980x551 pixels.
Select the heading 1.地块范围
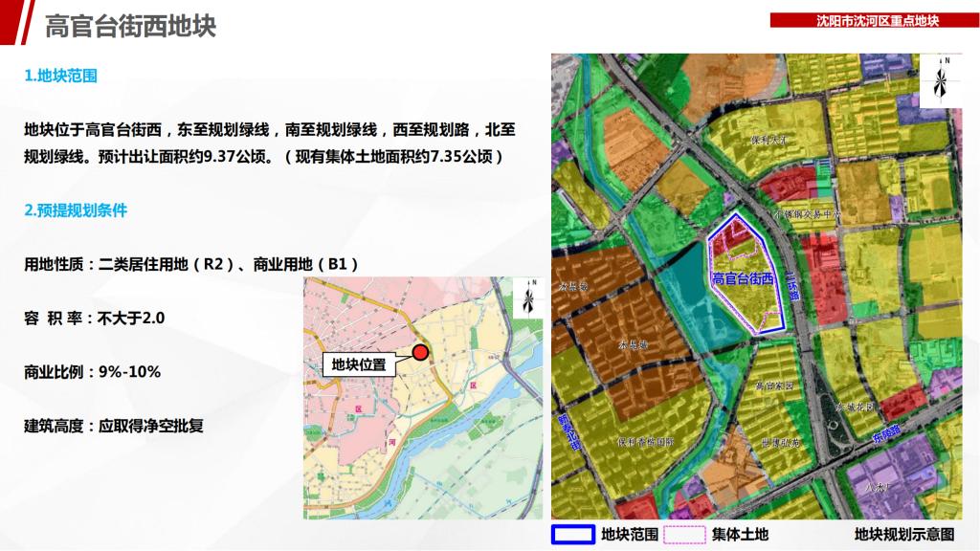(x=61, y=76)
